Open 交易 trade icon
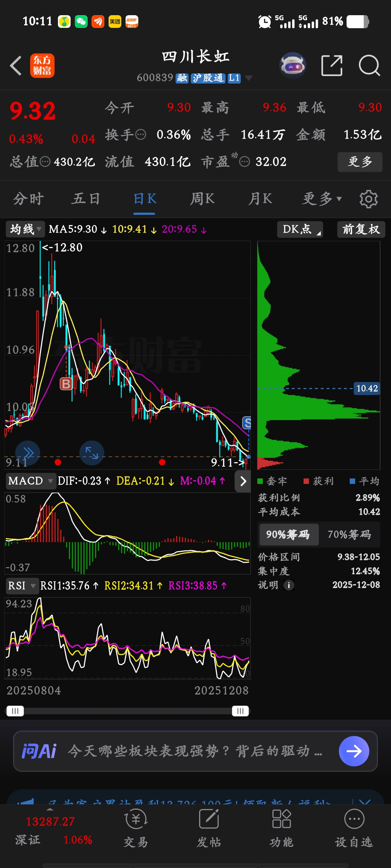 coord(136,829)
